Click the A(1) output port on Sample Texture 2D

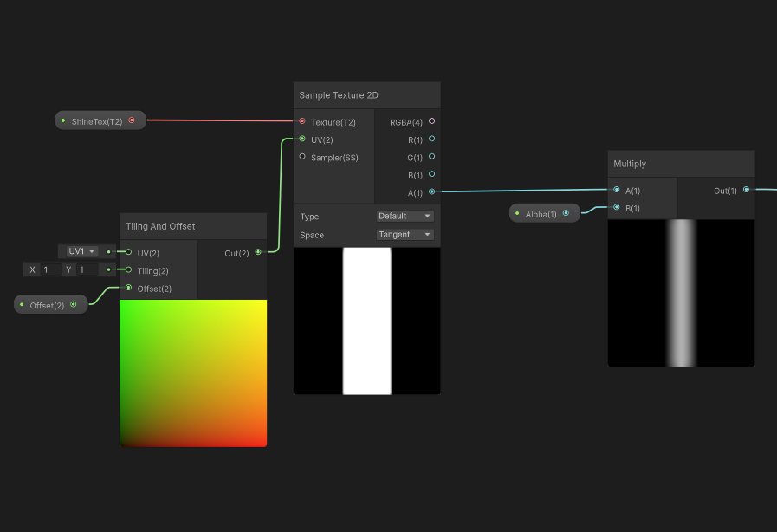click(431, 192)
